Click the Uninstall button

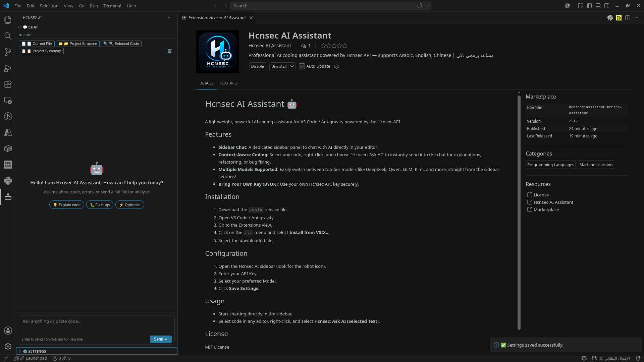(x=279, y=66)
